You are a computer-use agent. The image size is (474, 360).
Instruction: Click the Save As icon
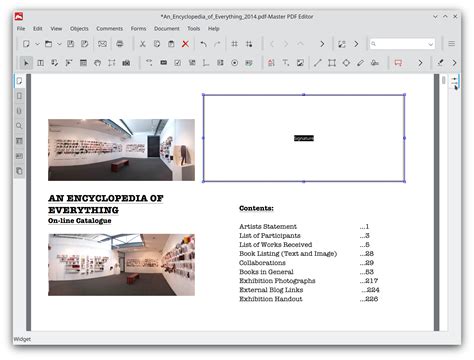click(85, 44)
